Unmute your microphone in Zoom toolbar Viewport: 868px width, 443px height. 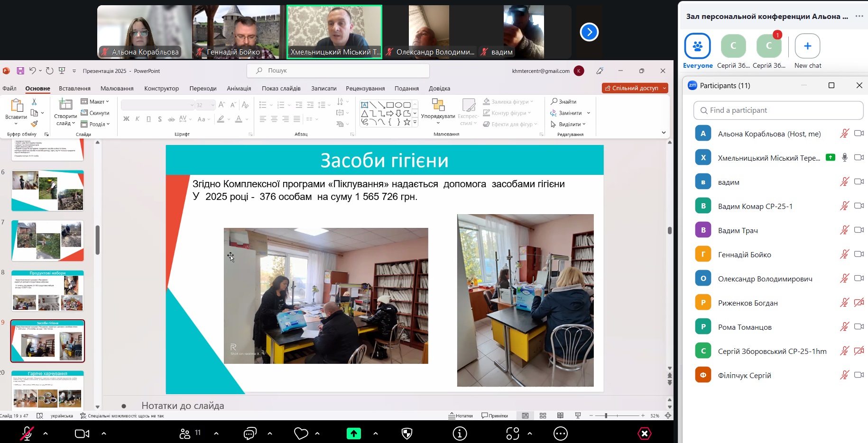[x=27, y=433]
